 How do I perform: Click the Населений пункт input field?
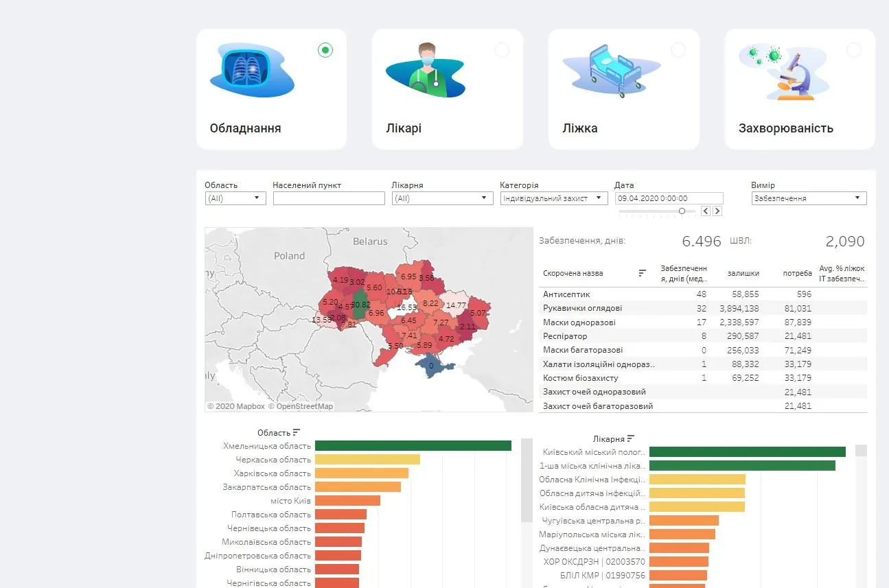tap(329, 198)
